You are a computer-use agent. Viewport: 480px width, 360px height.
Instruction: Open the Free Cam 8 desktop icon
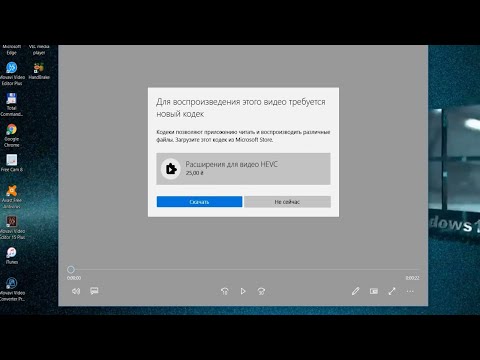[x=12, y=163]
